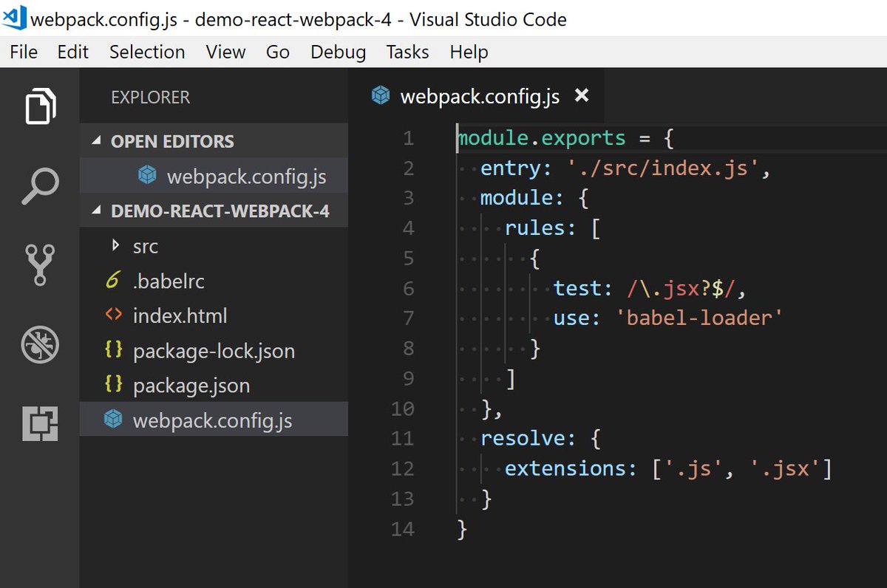
Task: Click the regex /\.jsx?$/ in code
Action: [682, 288]
